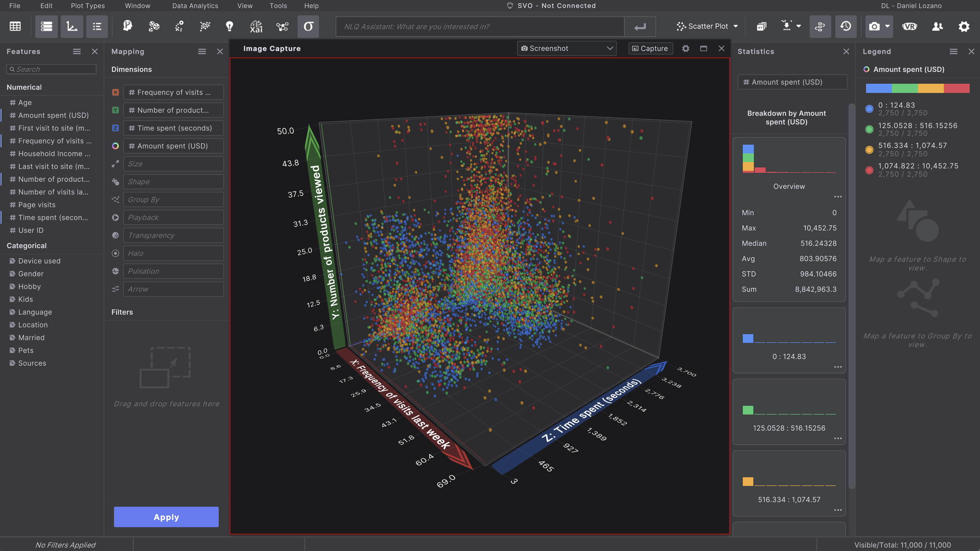Open the Plot Types menu
980x551 pixels.
pyautogui.click(x=87, y=6)
